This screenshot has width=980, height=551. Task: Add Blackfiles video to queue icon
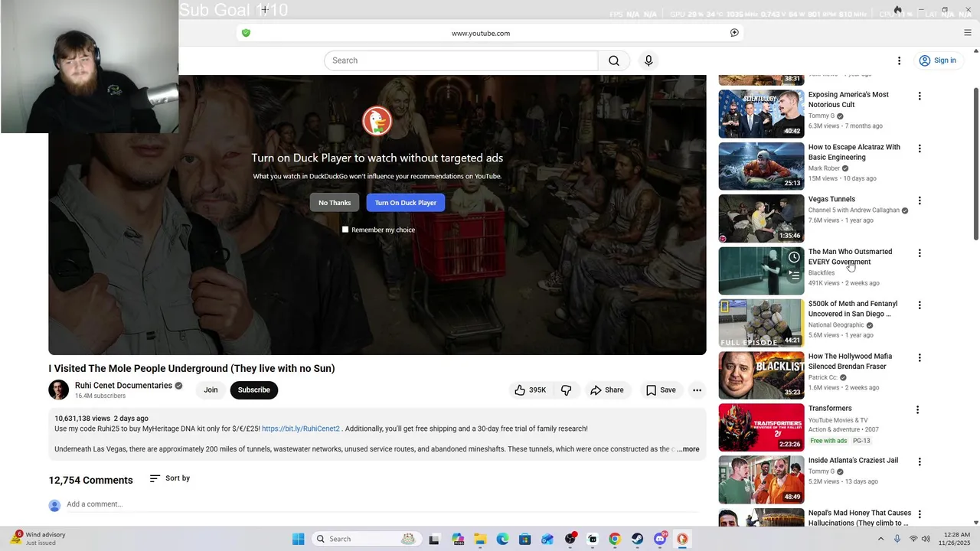tap(794, 275)
